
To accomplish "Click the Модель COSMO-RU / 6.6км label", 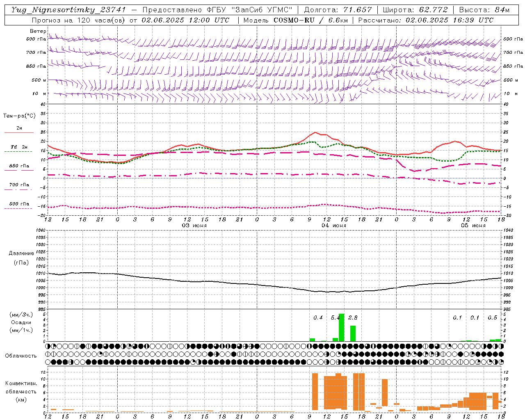I will [x=295, y=20].
